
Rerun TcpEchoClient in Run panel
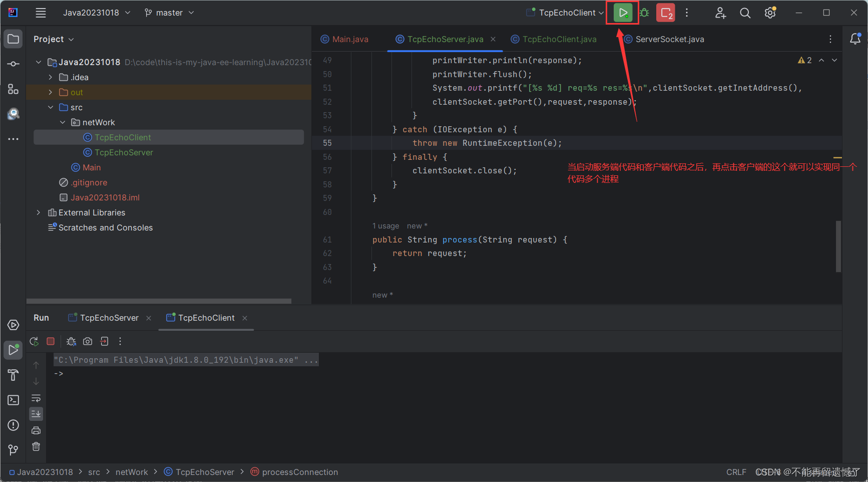pos(34,341)
